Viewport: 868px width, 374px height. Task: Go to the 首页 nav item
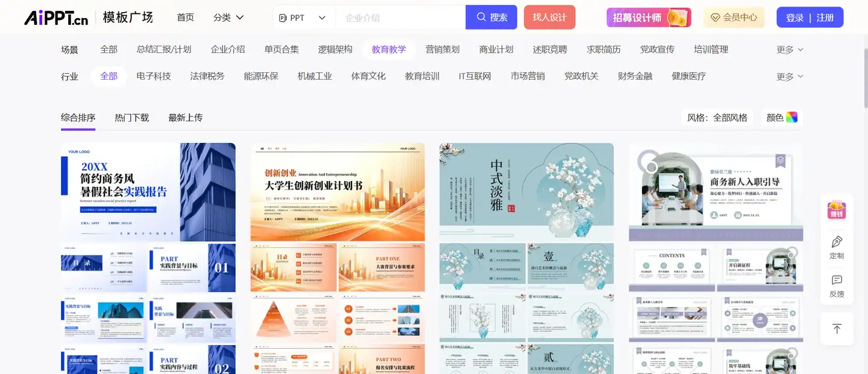pyautogui.click(x=186, y=17)
